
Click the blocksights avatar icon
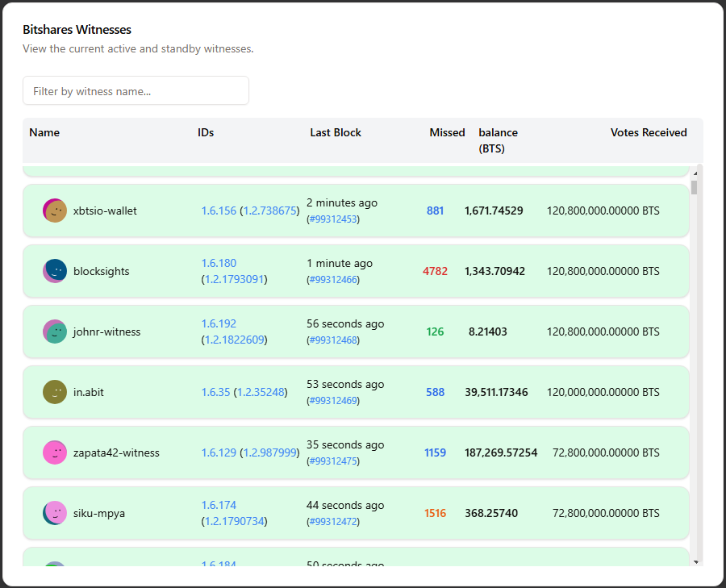pos(55,271)
